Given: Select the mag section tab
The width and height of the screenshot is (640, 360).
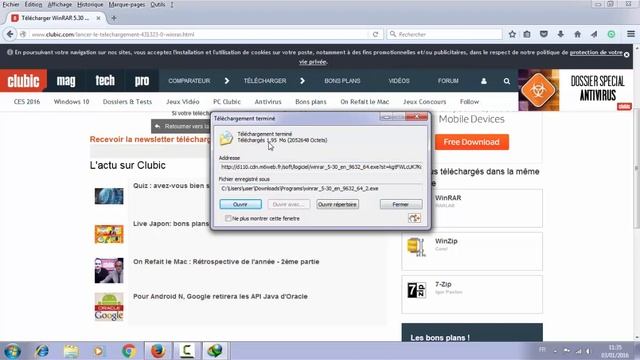Looking at the screenshot, I should 66,81.
